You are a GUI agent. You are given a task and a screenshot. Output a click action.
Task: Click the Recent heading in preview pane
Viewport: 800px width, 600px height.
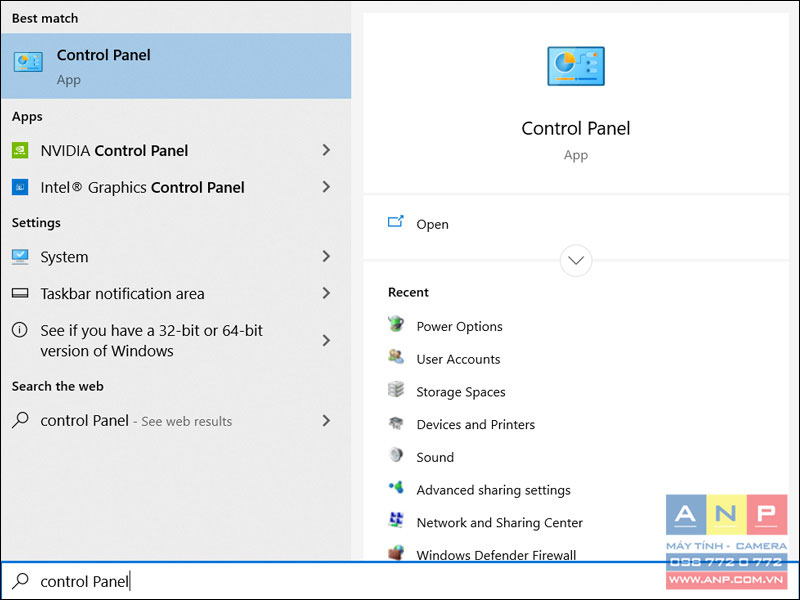tap(408, 292)
